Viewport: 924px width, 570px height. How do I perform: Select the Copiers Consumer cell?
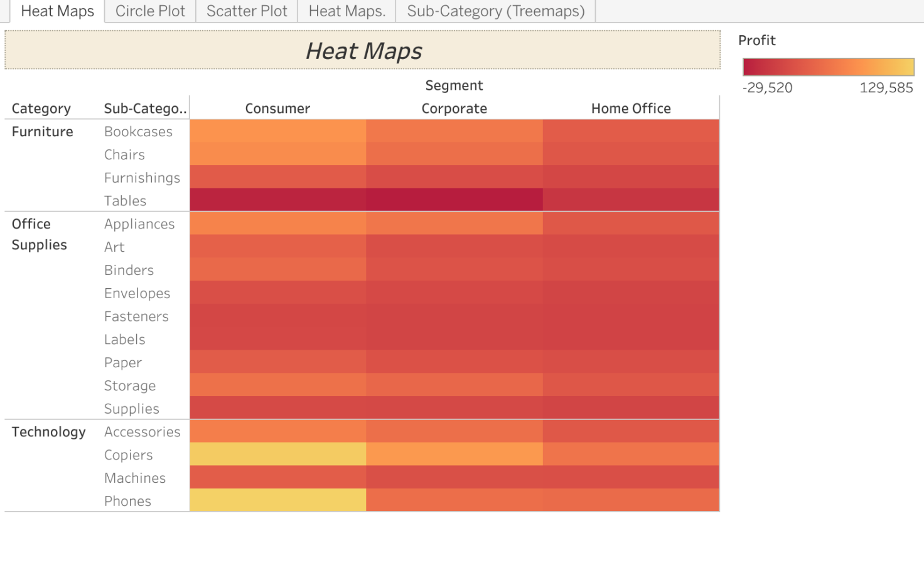click(277, 454)
